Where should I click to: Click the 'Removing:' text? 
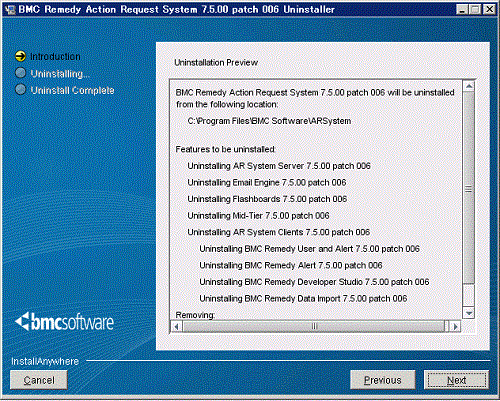tap(195, 315)
